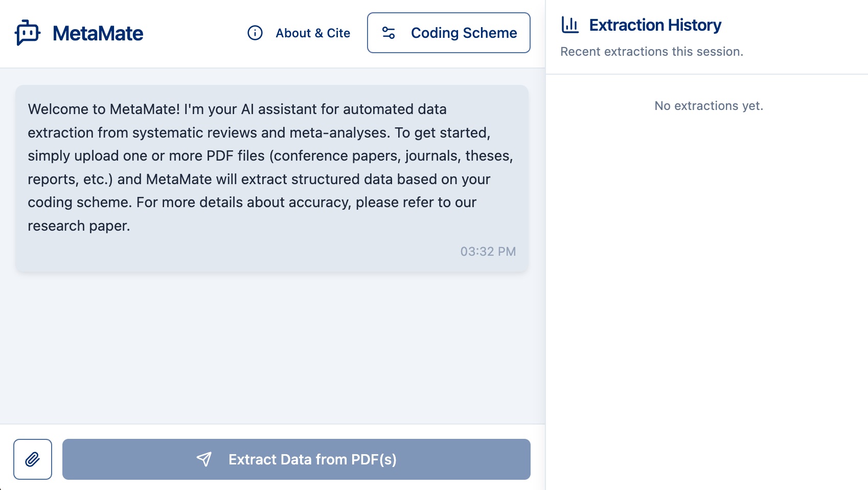This screenshot has width=868, height=490.
Task: Open the About & Cite page
Action: (x=300, y=33)
